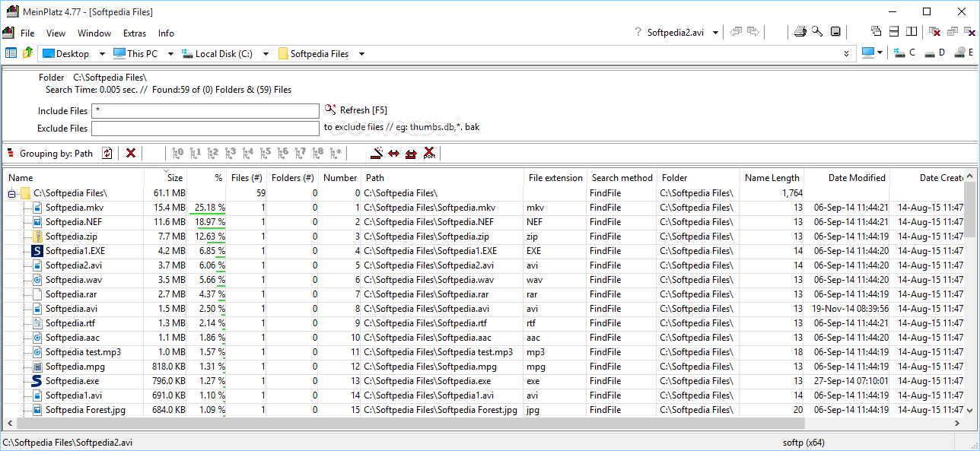Open the This PC breadcrumb dropdown arrow
Viewport: 980px width, 451px height.
170,54
